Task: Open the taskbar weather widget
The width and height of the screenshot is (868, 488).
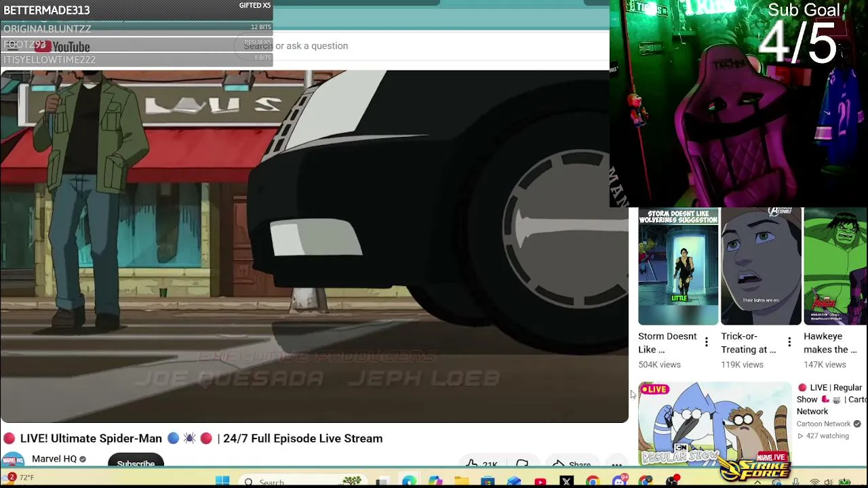Action: (20, 478)
